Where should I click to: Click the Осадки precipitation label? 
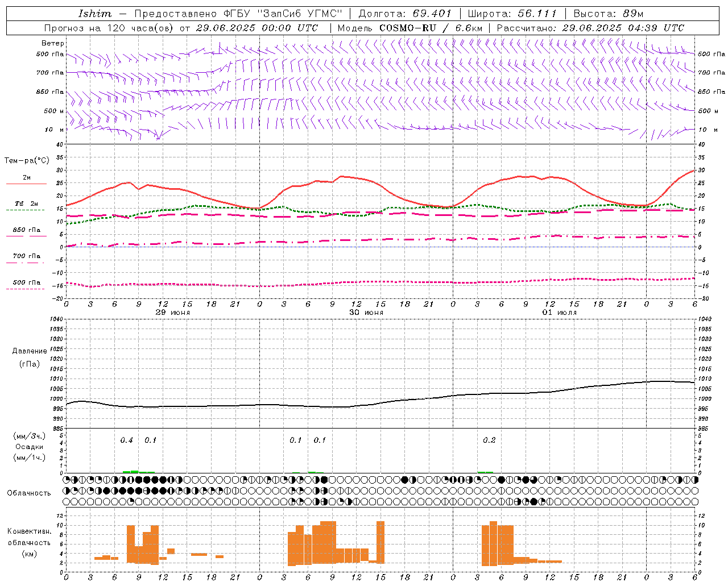tap(30, 447)
